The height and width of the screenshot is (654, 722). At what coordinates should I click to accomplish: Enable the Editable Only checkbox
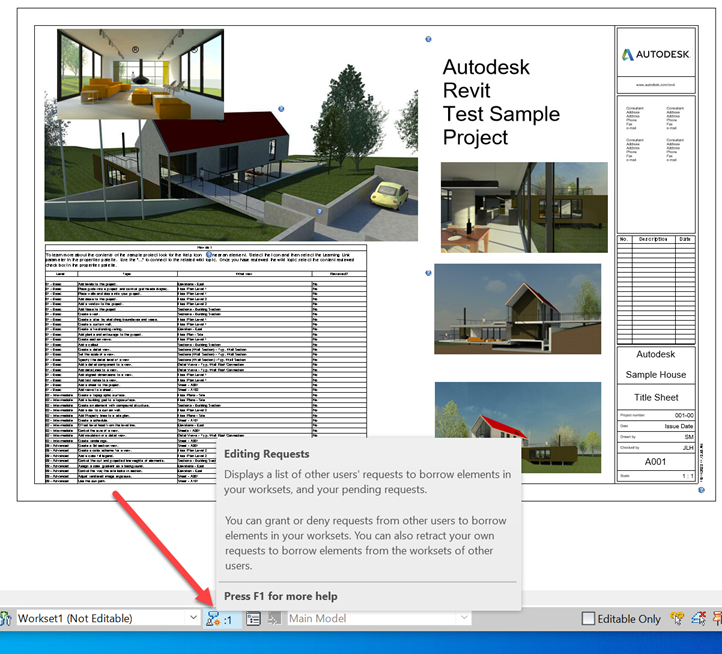pos(588,619)
